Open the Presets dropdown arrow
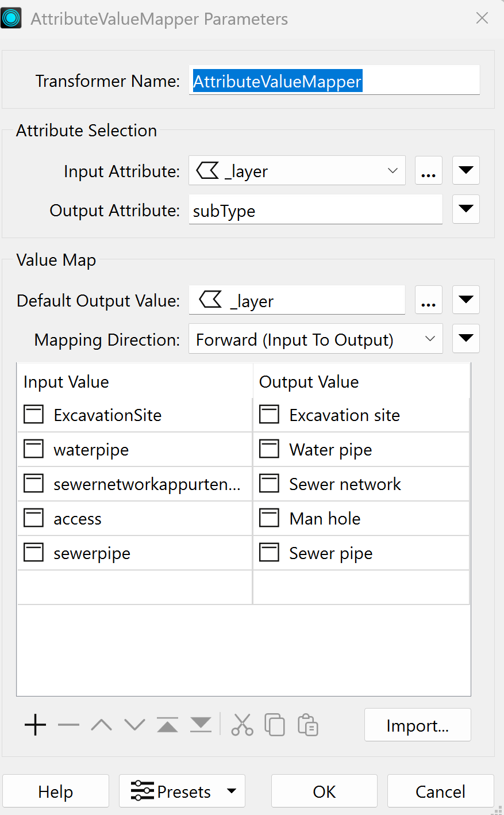Image resolution: width=504 pixels, height=815 pixels. (x=232, y=791)
